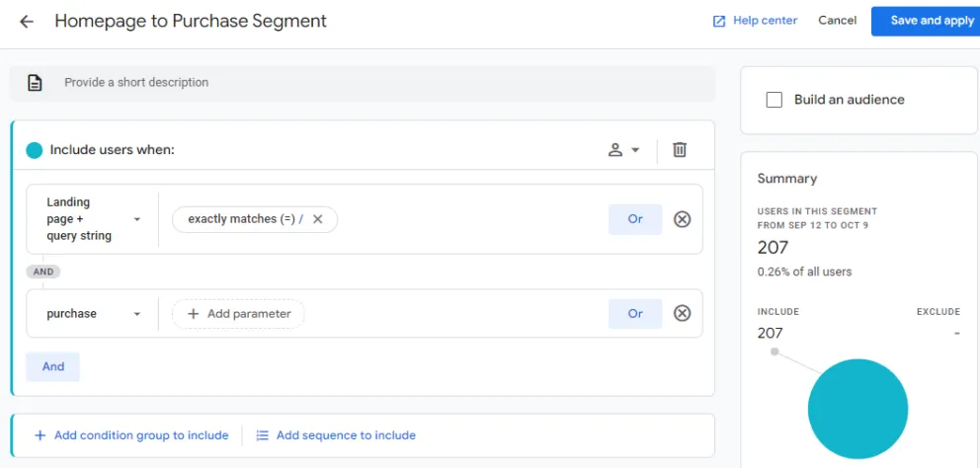Image resolution: width=980 pixels, height=468 pixels.
Task: Click Or in the purchase row
Action: (x=635, y=314)
